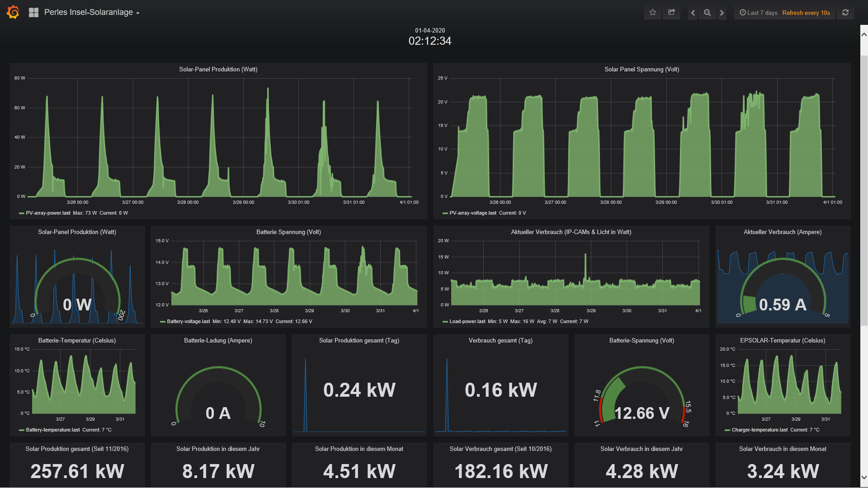Click the Load-power.last legend entry
This screenshot has height=488, width=868.
pos(467,321)
